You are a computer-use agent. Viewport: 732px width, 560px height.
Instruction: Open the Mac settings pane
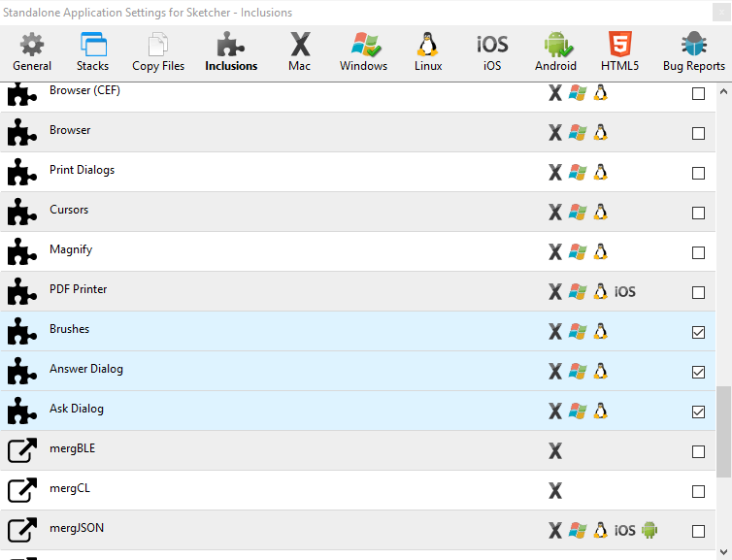click(x=300, y=51)
